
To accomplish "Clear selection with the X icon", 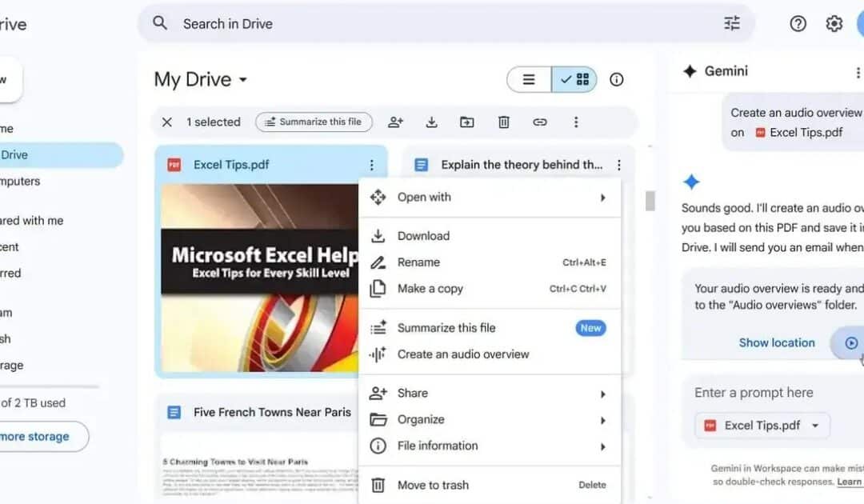I will coord(167,122).
